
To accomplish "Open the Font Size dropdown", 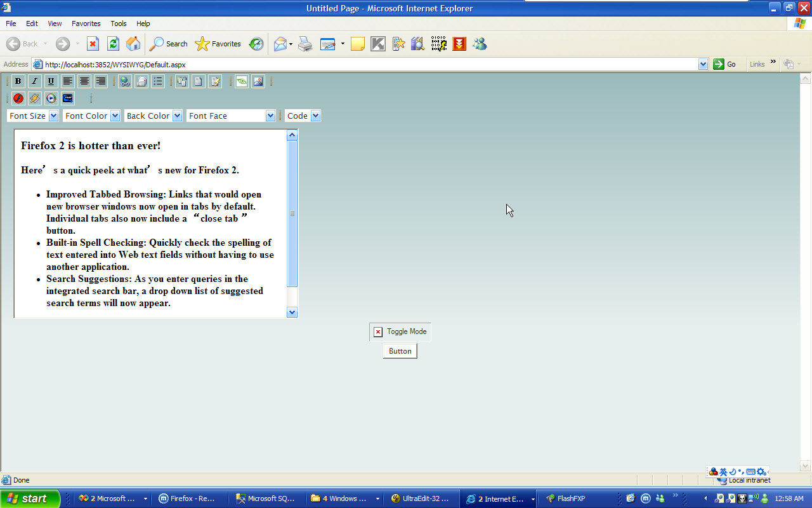I will pyautogui.click(x=33, y=116).
